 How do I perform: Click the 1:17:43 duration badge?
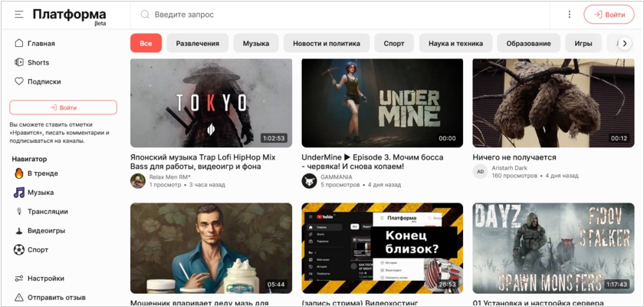616,284
